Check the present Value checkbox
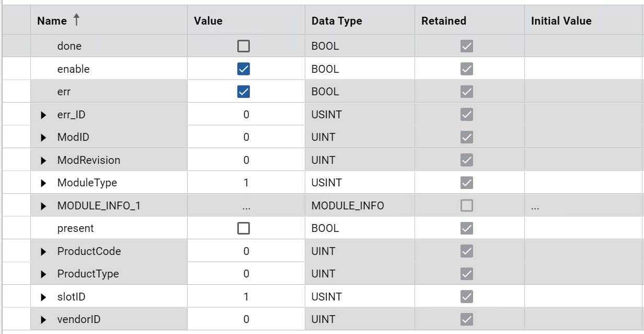 [244, 228]
